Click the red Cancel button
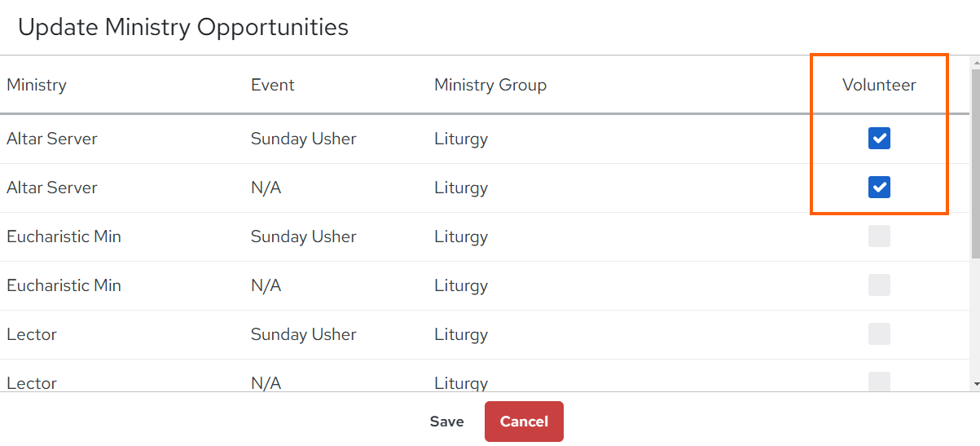 [x=524, y=422]
